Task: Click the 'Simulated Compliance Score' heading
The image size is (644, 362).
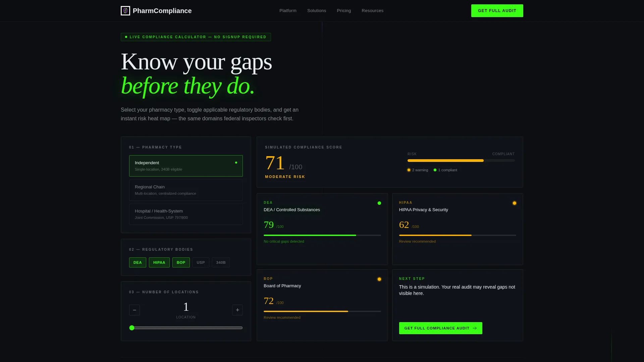Action: point(304,147)
